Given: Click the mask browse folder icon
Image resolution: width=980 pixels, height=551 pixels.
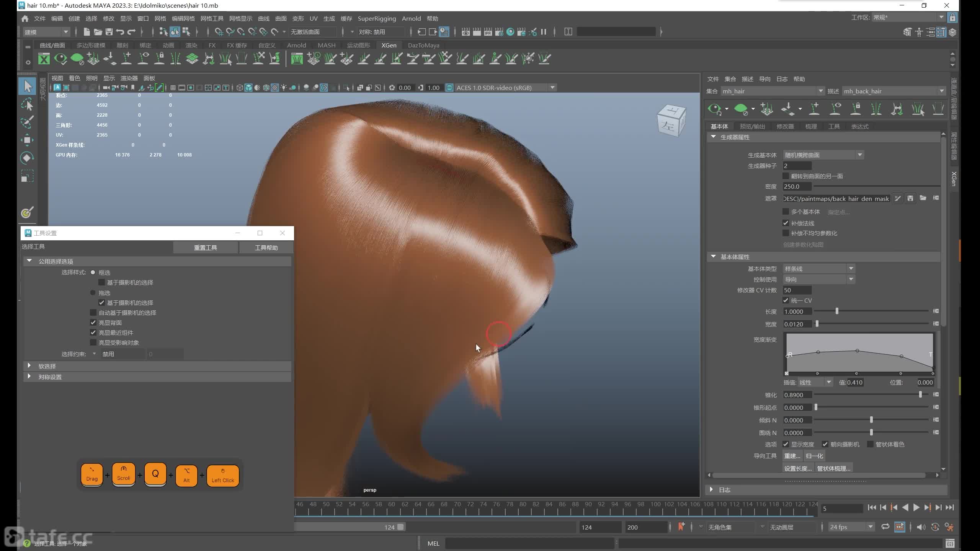Looking at the screenshot, I should tap(923, 198).
